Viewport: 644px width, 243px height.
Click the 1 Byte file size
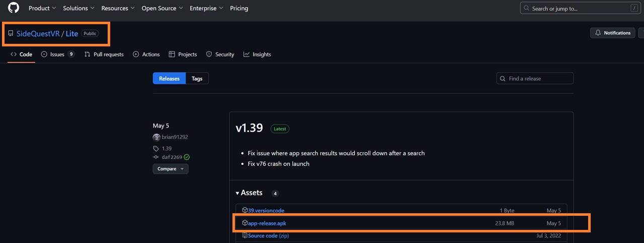[x=507, y=210]
